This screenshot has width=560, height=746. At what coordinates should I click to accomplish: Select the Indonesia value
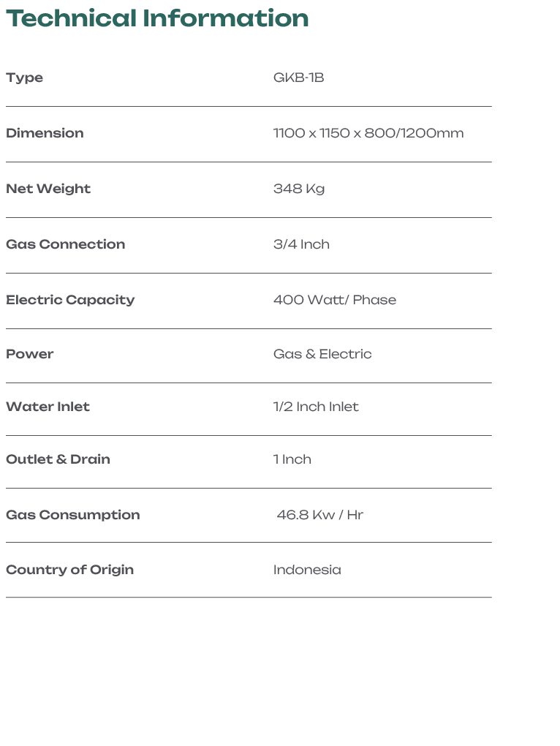pos(306,570)
